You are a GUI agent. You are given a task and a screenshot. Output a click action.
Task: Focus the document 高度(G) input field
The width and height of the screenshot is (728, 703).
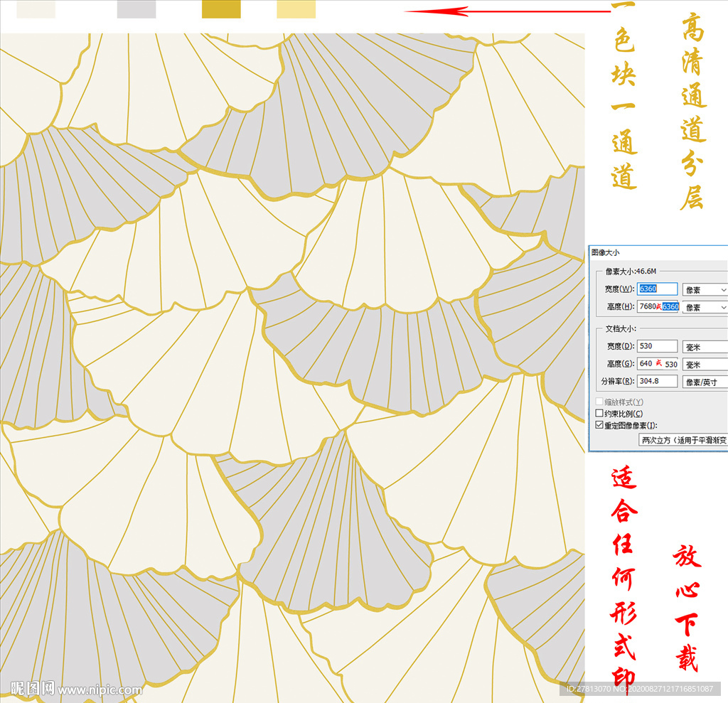(658, 363)
